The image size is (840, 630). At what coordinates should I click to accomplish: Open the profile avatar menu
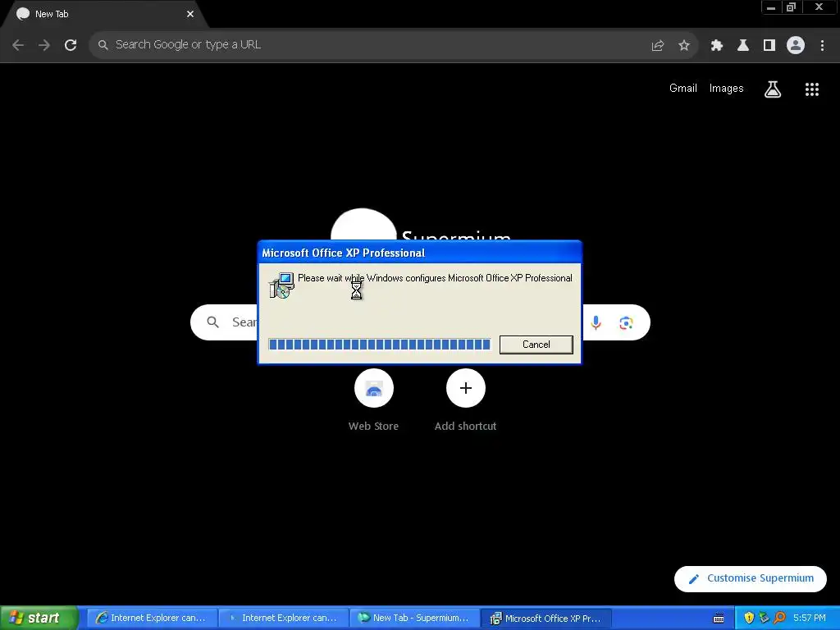click(796, 45)
